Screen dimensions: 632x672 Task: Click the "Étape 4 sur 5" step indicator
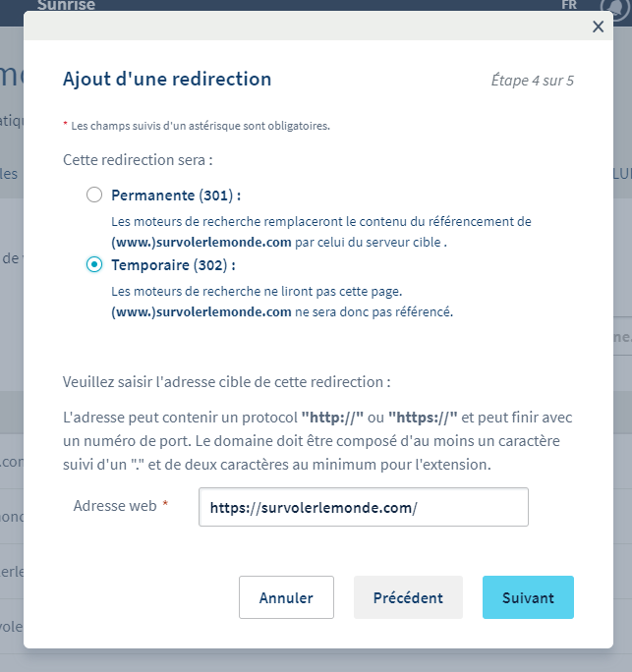click(532, 81)
